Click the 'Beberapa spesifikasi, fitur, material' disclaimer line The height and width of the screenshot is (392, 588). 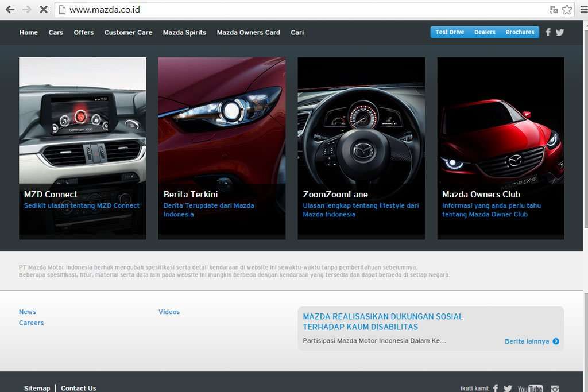pos(234,275)
